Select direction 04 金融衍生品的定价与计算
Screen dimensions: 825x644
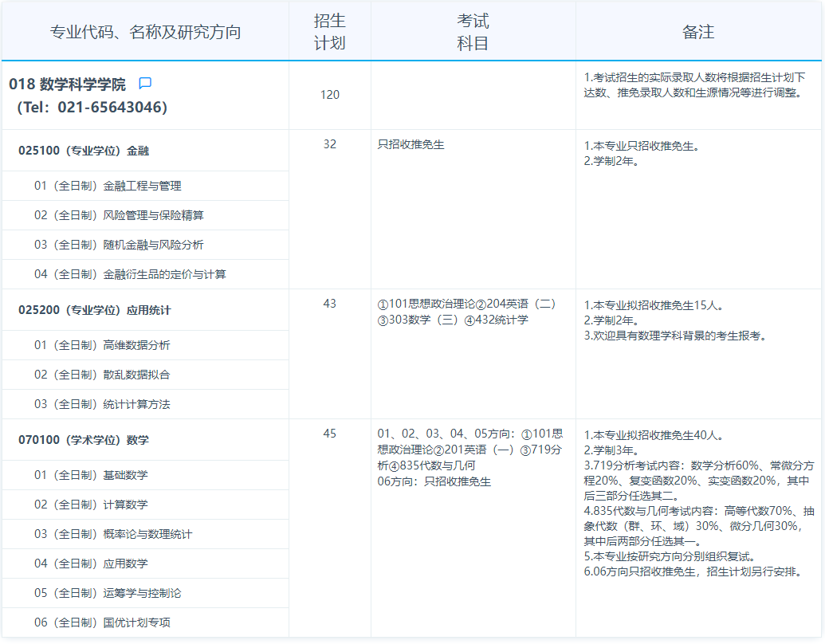[x=130, y=274]
